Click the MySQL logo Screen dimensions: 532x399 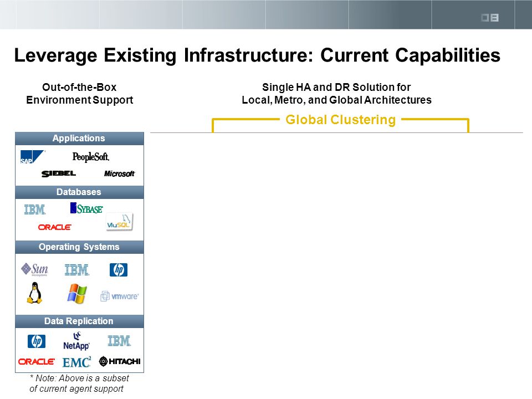pos(119,222)
